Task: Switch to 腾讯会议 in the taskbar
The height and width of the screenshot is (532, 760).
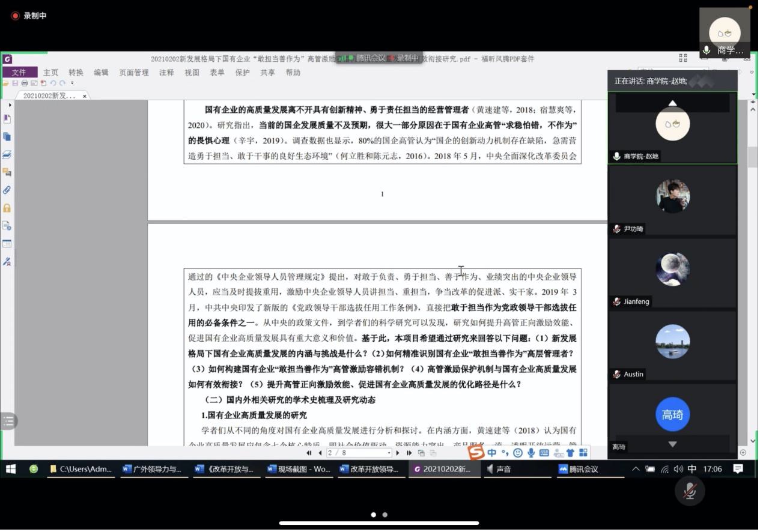Action: tap(579, 470)
